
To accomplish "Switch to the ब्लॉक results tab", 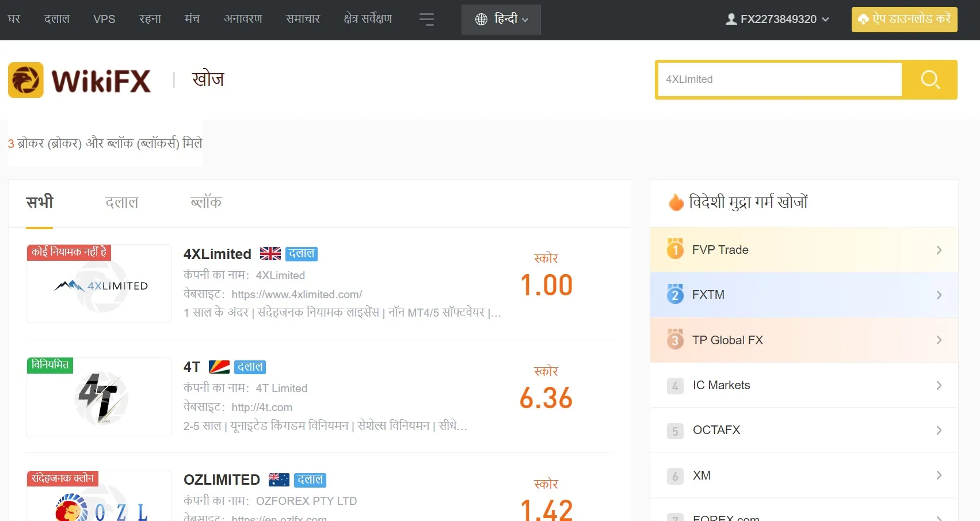I will click(x=206, y=202).
